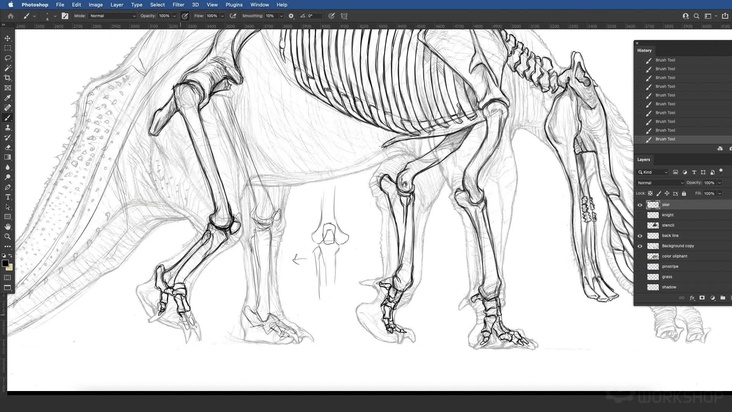
Task: Open the Filter menu
Action: click(178, 5)
